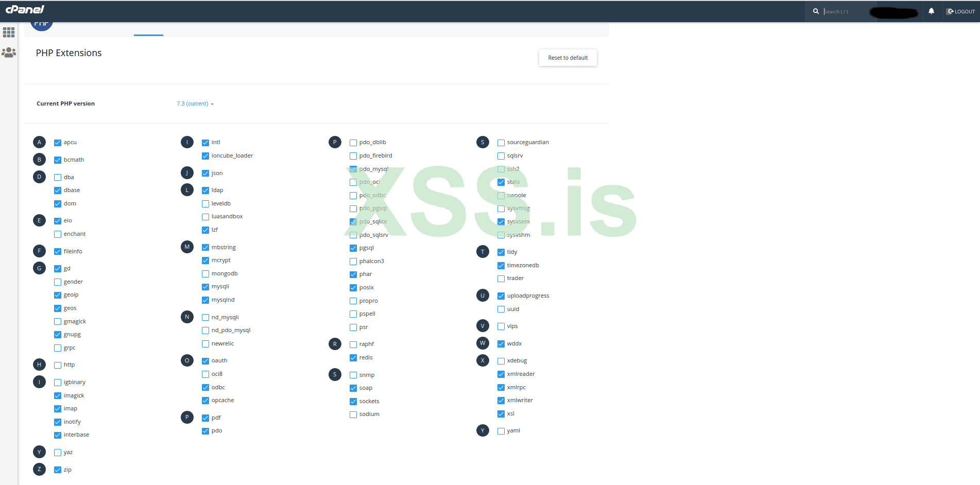Viewport: 980px width, 485px height.
Task: Toggle the fileinfo checkbox
Action: tap(58, 252)
